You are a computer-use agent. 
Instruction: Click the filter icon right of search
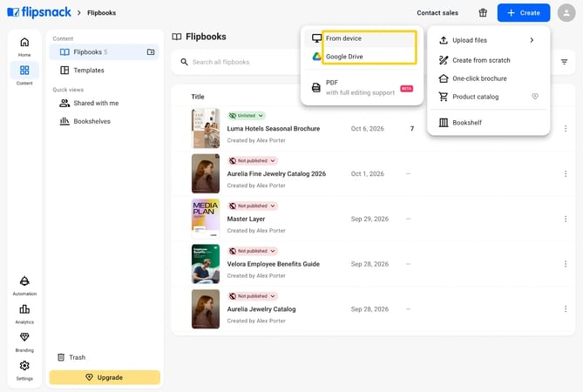564,62
